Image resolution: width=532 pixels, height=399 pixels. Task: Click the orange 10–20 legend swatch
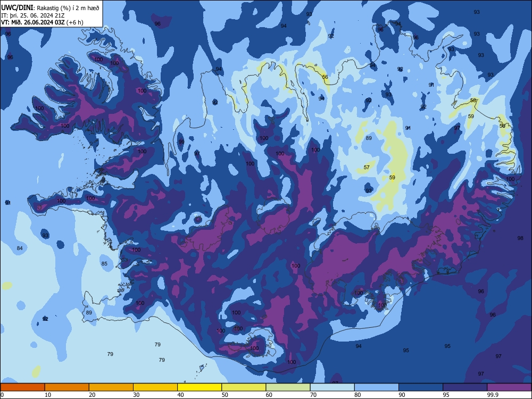[x=67, y=387]
